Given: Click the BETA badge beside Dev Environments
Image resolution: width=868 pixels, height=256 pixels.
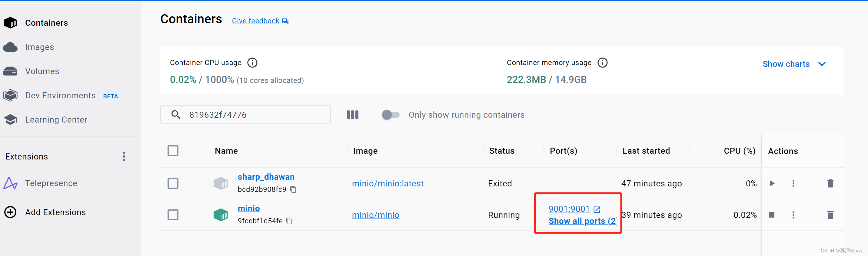Looking at the screenshot, I should click(111, 96).
